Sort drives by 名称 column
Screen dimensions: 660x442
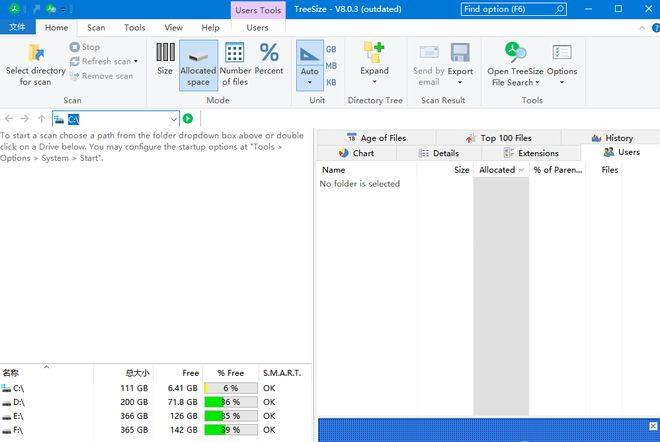(x=46, y=373)
